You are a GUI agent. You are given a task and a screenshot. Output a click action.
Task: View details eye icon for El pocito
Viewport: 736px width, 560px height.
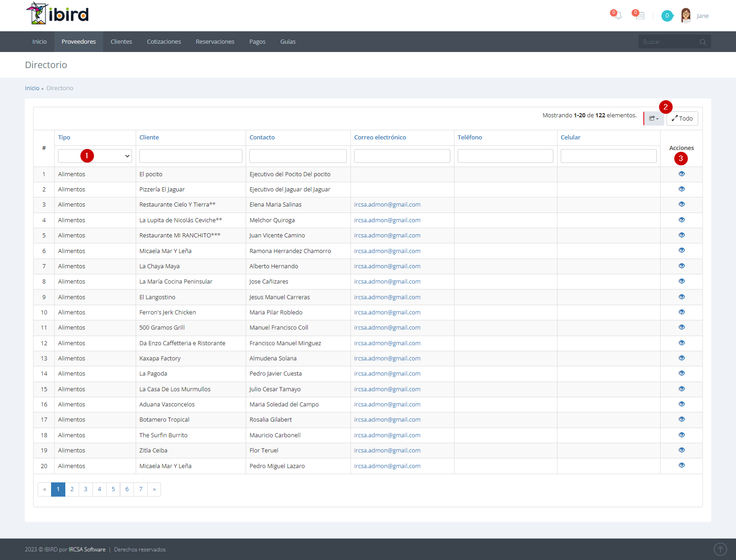pos(682,174)
